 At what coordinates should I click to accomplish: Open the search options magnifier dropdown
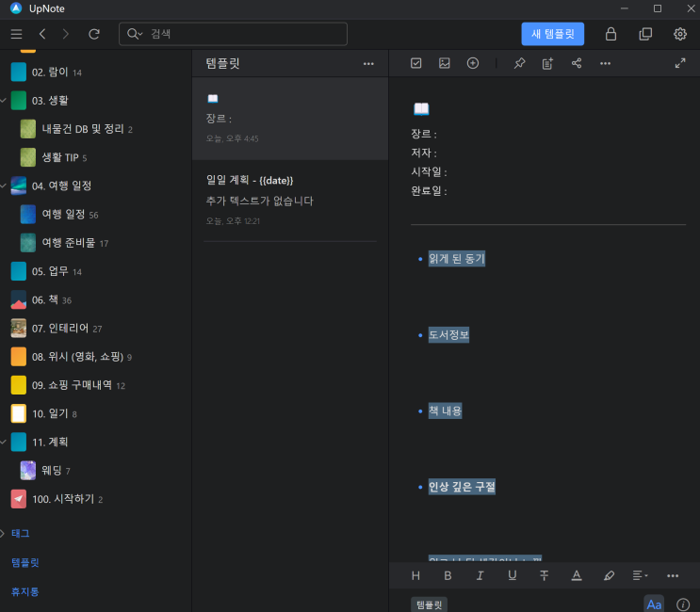[135, 34]
